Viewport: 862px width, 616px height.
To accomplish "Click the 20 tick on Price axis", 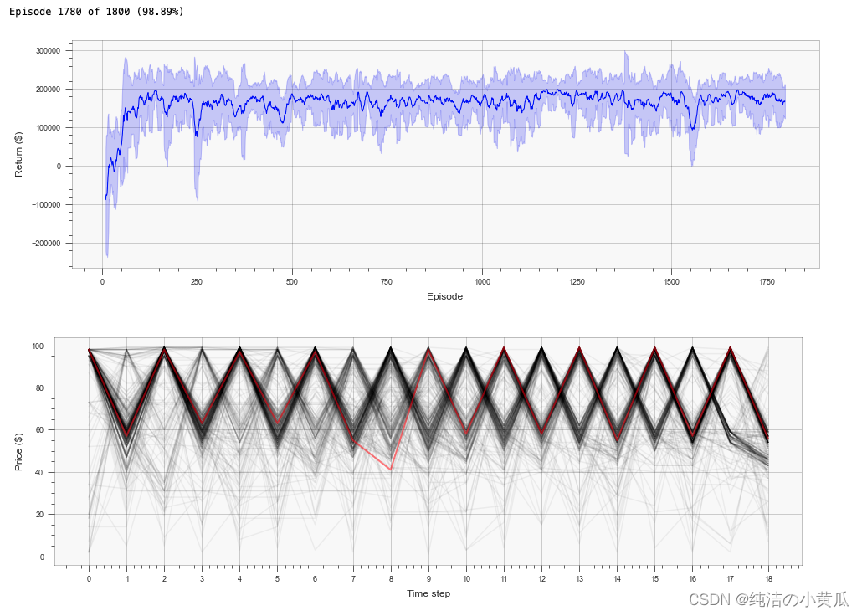I will coord(39,514).
